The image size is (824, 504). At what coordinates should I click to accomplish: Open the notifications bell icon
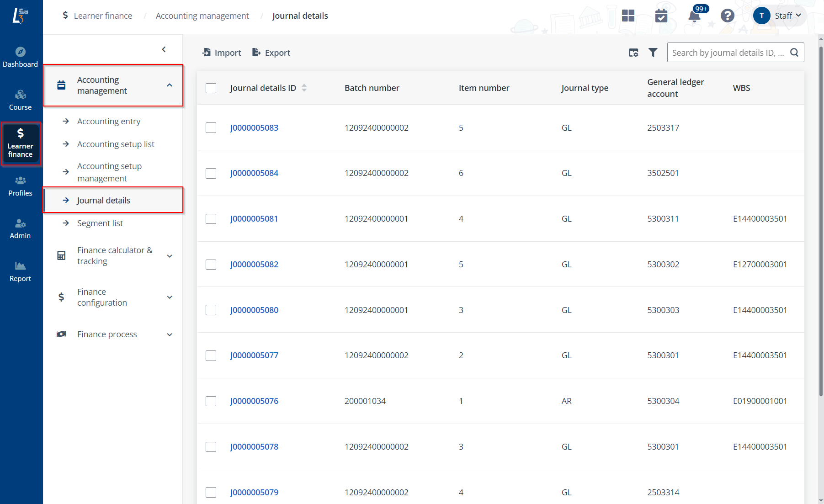click(x=694, y=16)
